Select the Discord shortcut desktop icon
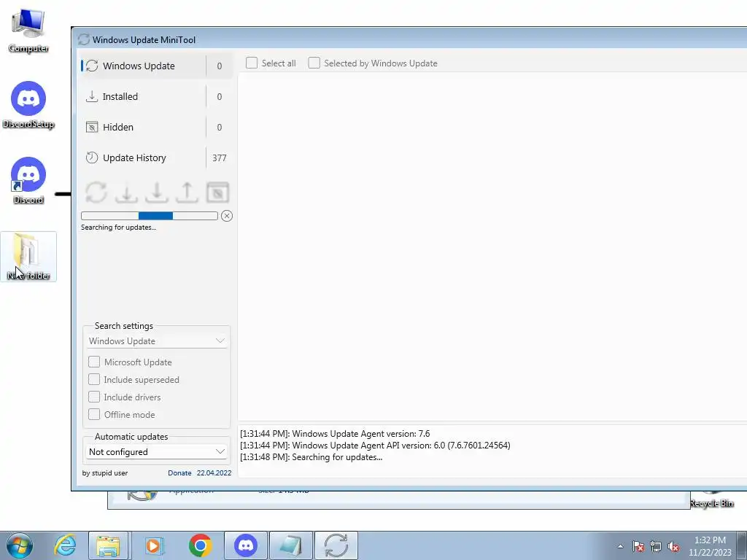The image size is (747, 560). point(28,181)
